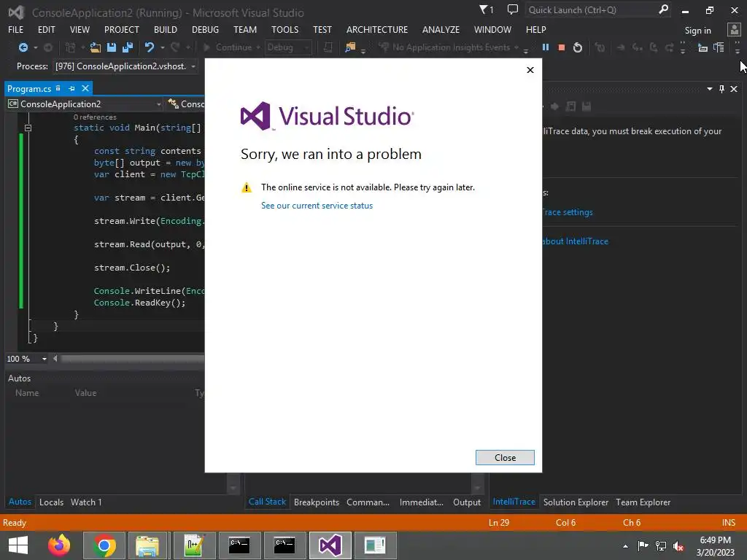Viewport: 747px width, 560px height.
Task: Click the Undo arrow icon
Action: coord(150,47)
